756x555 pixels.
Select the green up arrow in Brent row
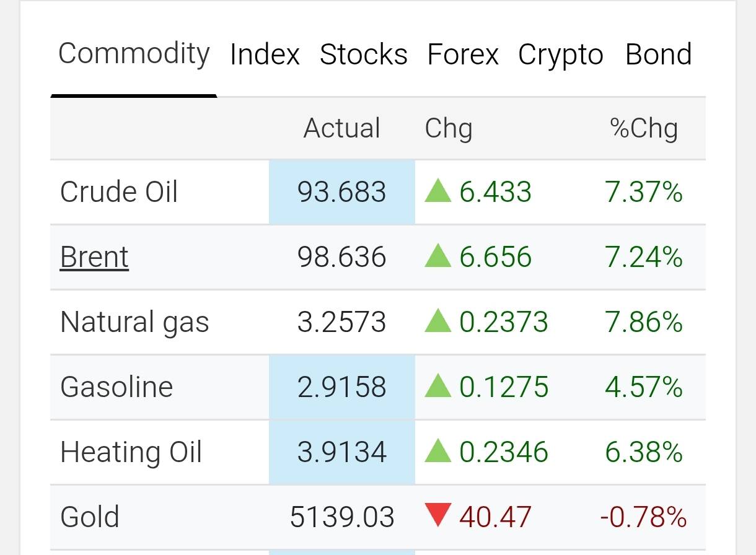pyautogui.click(x=437, y=256)
